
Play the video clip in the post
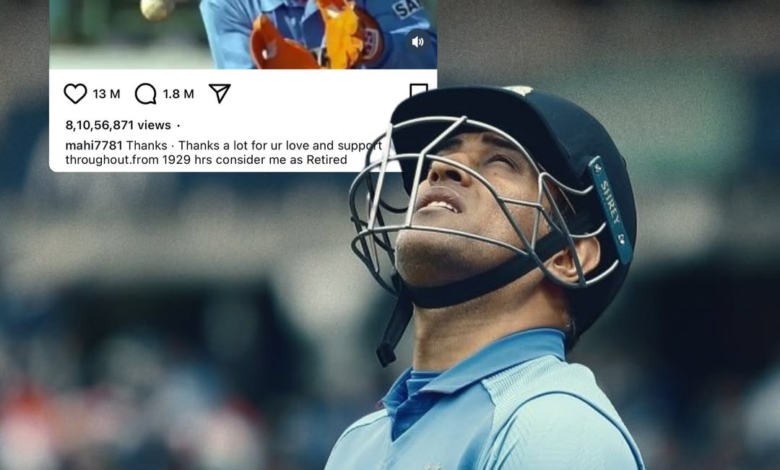tap(243, 34)
